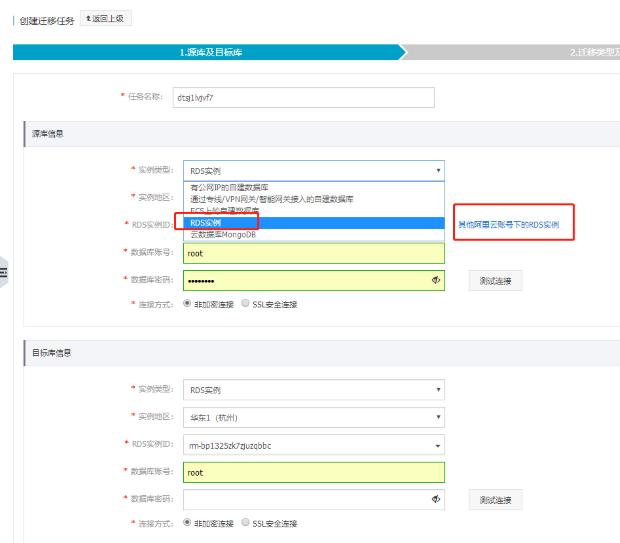Viewport: 620px width, 543px height.
Task: Click 返回上级 to go back
Action: 105,19
